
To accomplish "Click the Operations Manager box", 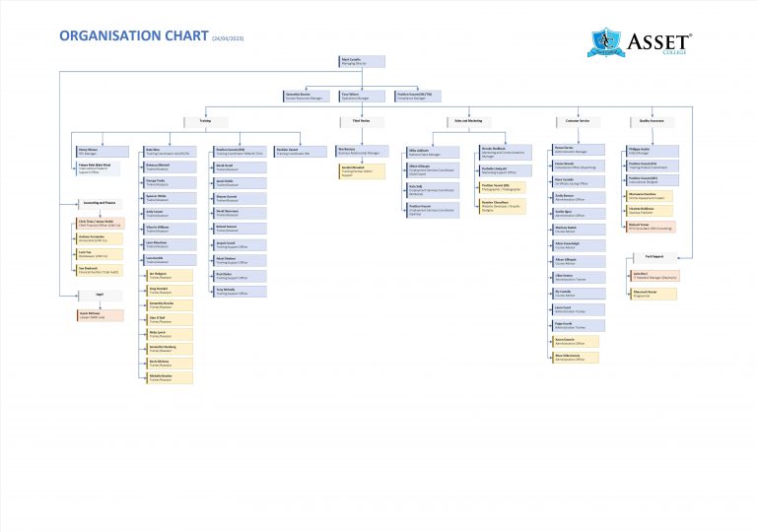I will tap(362, 97).
